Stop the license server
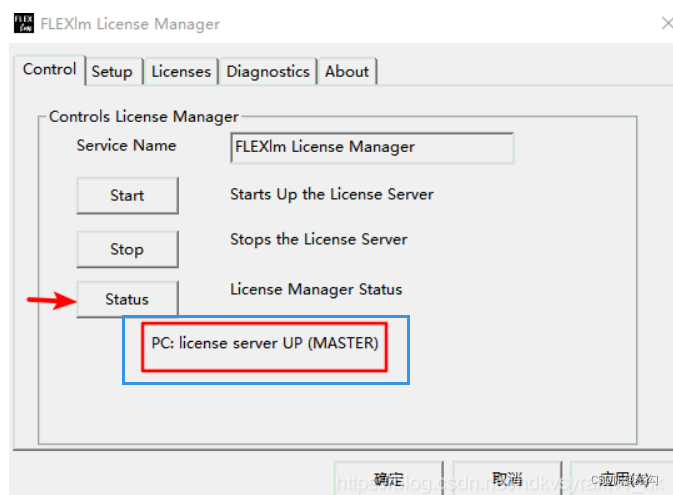 (x=127, y=249)
